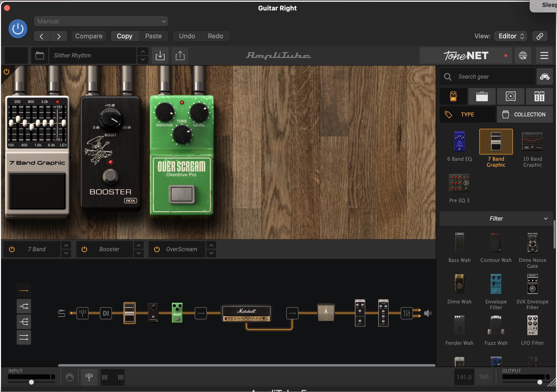Go to previous preset arrow
This screenshot has height=392, width=557.
[42, 36]
